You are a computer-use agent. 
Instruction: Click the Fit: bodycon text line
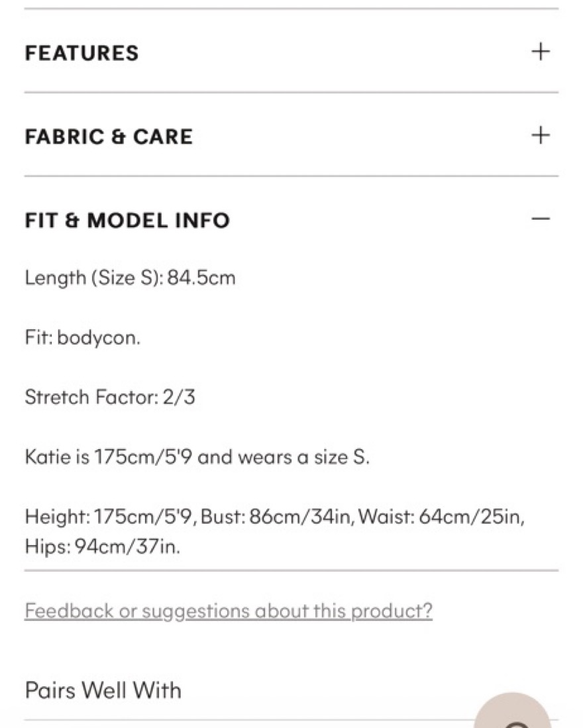click(x=82, y=338)
